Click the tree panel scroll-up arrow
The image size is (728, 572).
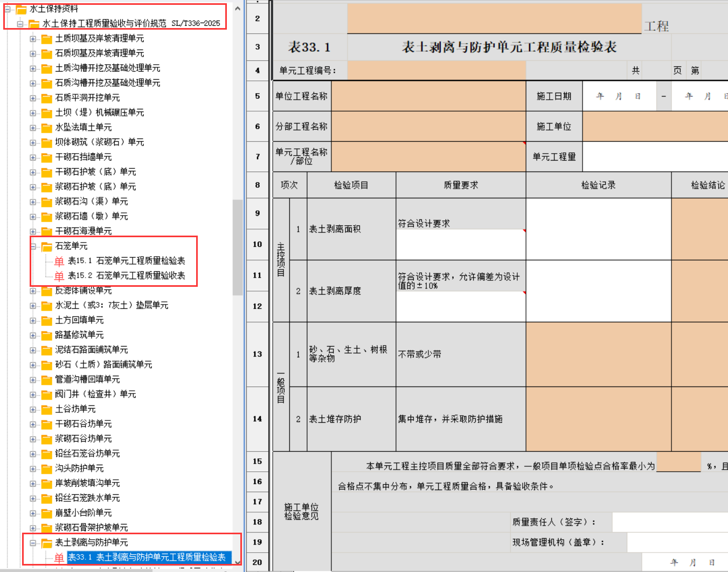coord(238,8)
